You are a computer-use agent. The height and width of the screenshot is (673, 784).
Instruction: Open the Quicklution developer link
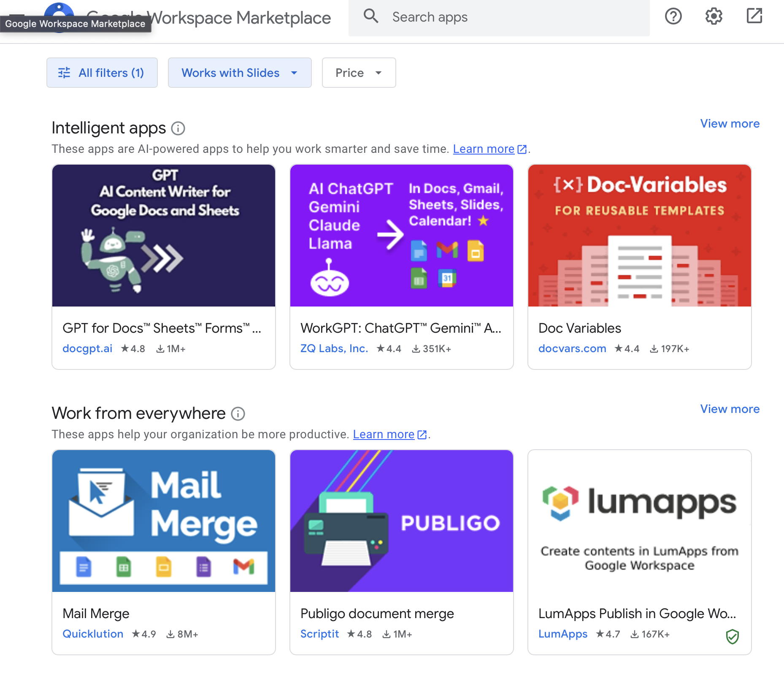[x=93, y=634]
